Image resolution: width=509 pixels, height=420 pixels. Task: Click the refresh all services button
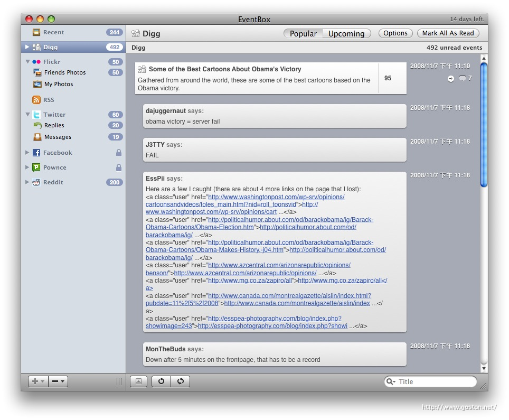(x=181, y=381)
